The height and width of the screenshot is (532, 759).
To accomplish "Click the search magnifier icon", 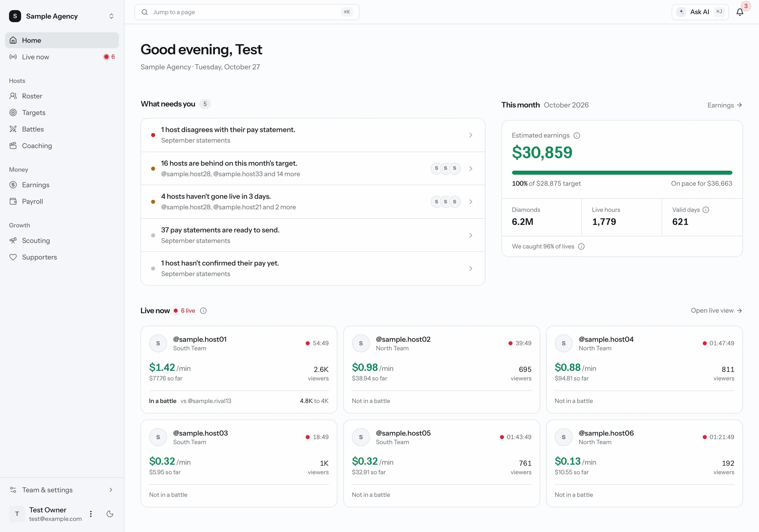I will [x=145, y=12].
